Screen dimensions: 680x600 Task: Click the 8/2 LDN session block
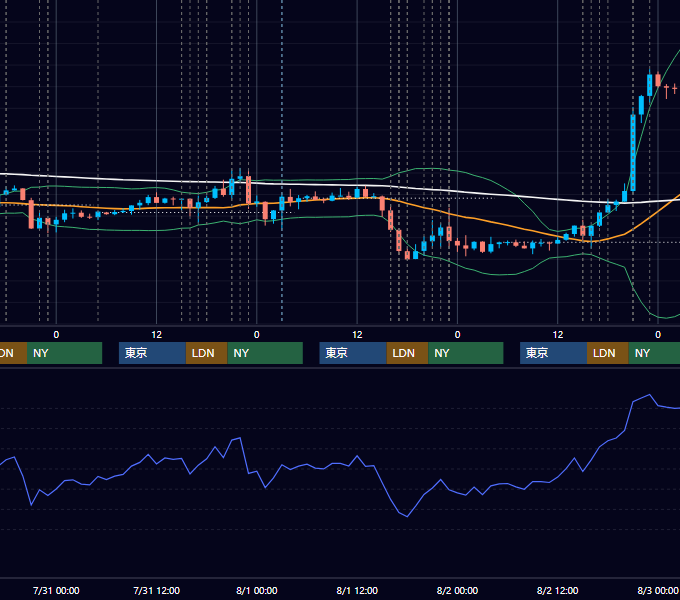click(x=608, y=353)
